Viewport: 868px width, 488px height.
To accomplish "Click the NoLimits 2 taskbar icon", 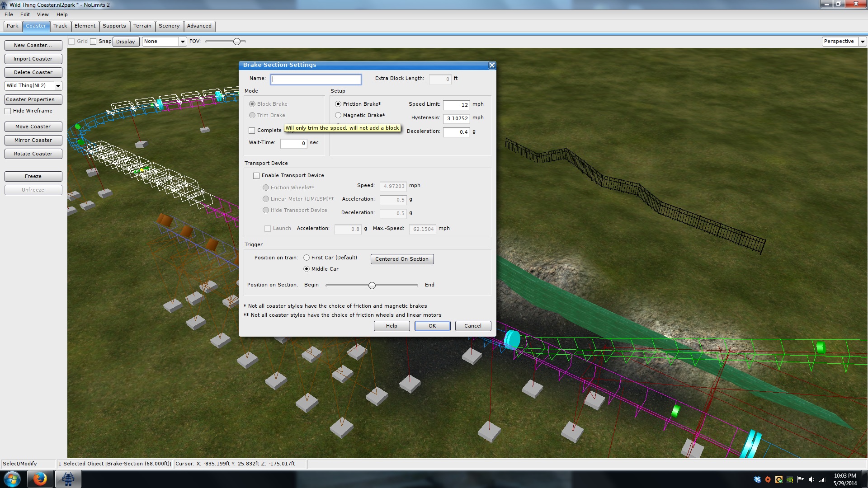I will [68, 479].
